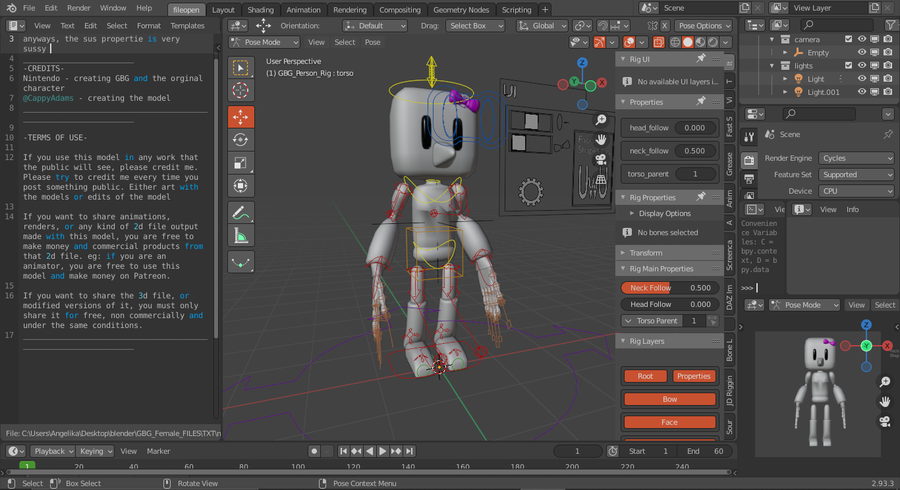Click the Bow rig layer button

(x=669, y=399)
